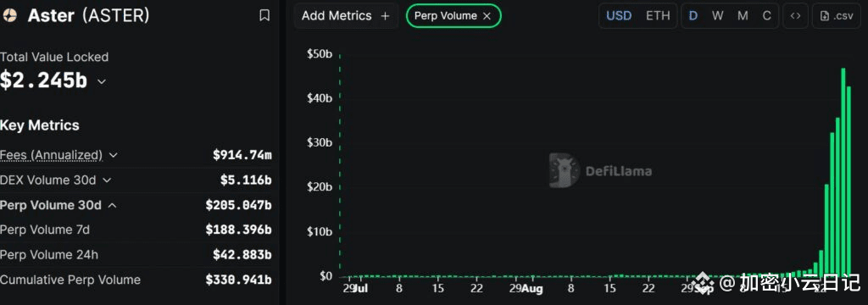Image resolution: width=868 pixels, height=305 pixels.
Task: Click the tallest green volume bar
Action: (x=843, y=172)
